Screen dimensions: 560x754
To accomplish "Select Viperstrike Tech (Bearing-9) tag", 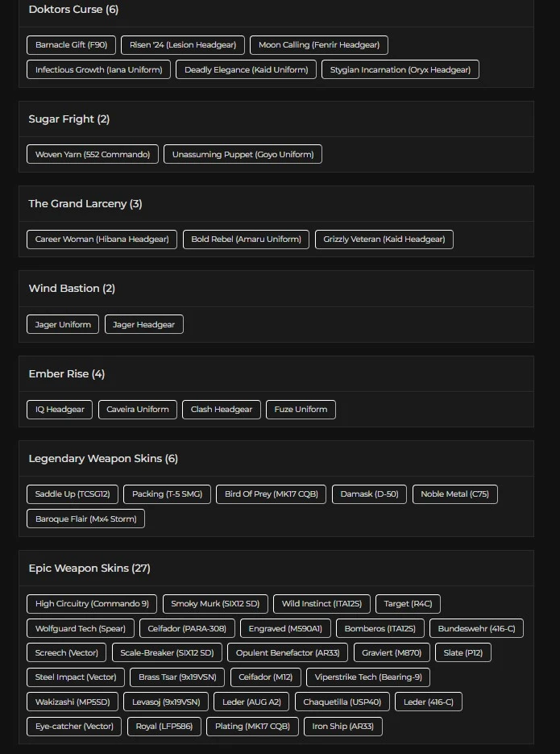I will coord(367,677).
